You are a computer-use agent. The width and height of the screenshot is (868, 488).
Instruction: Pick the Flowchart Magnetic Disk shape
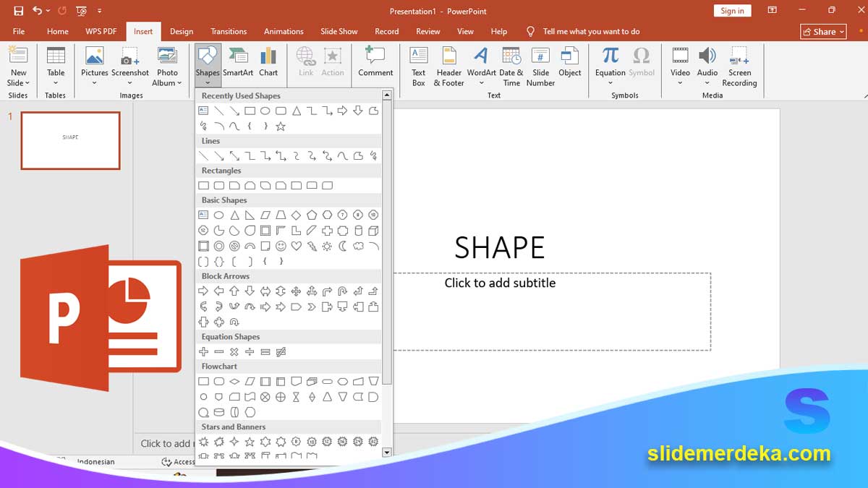tap(219, 413)
